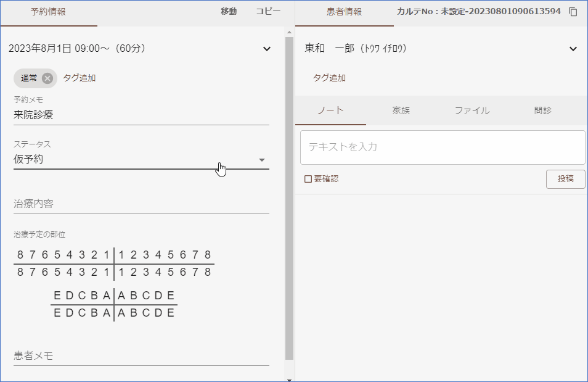This screenshot has height=382, width=588.
Task: Add a tag under the patient name
Action: [329, 78]
